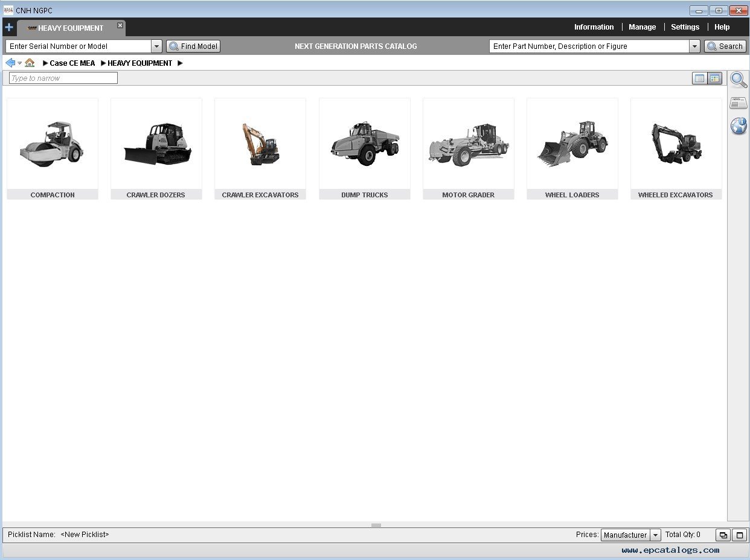Viewport: 750px width, 560px height.
Task: Open the Prices Manufacturer dropdown
Action: tap(655, 535)
